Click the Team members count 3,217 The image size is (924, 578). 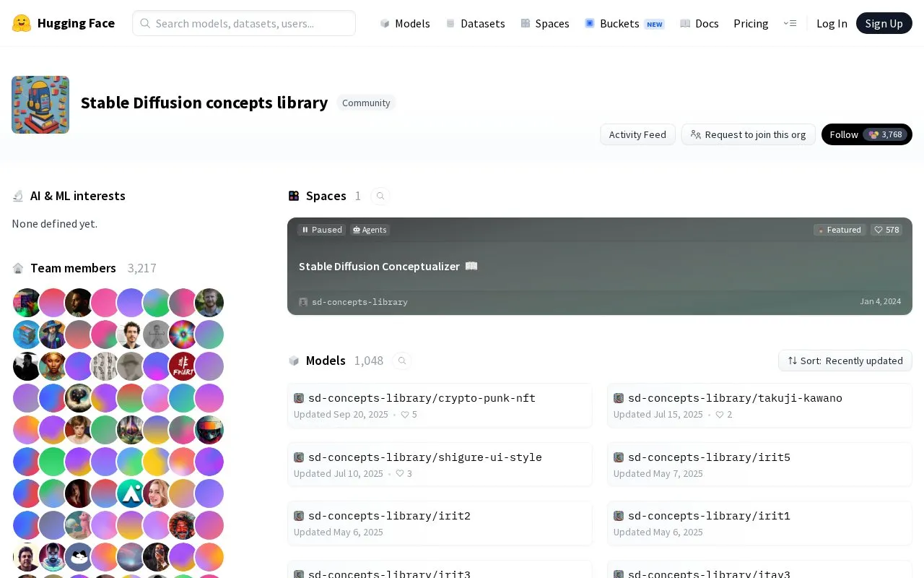(142, 268)
